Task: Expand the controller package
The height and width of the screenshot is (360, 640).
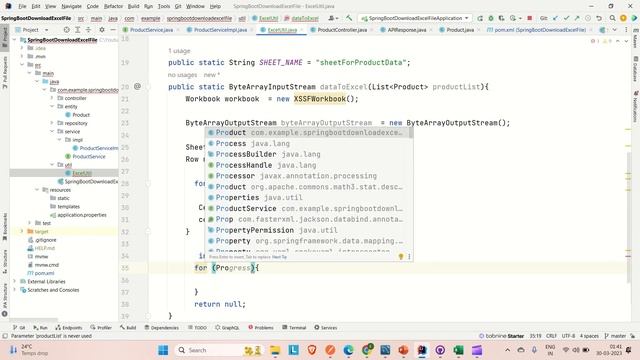Action: click(x=52, y=98)
